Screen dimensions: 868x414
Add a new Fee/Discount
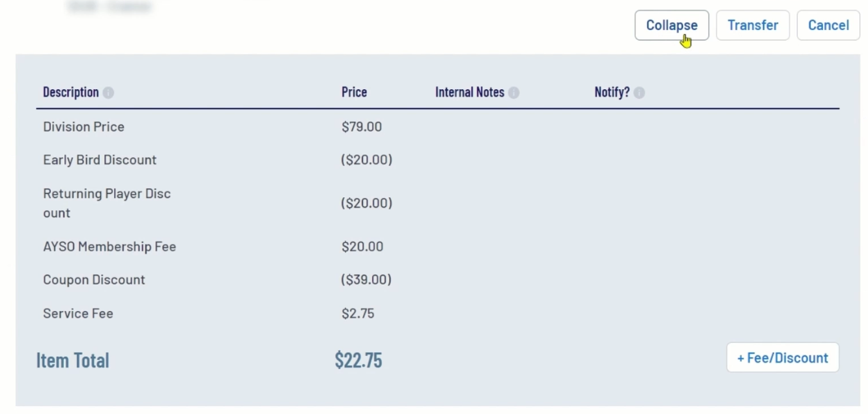click(x=782, y=358)
